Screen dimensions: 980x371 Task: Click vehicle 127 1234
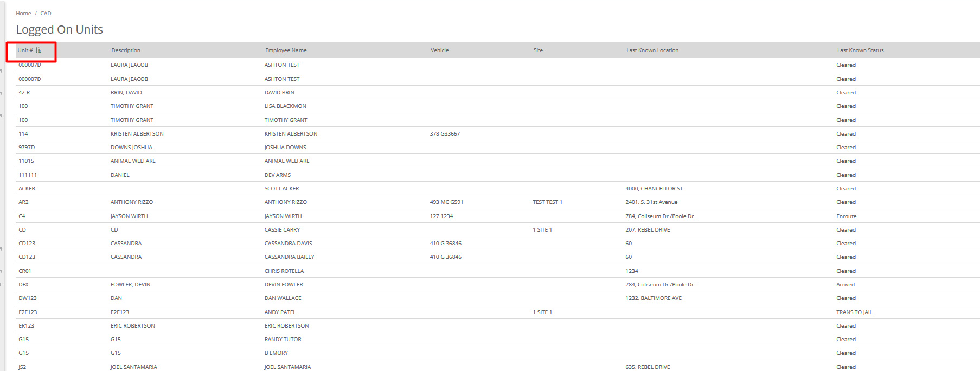[441, 216]
